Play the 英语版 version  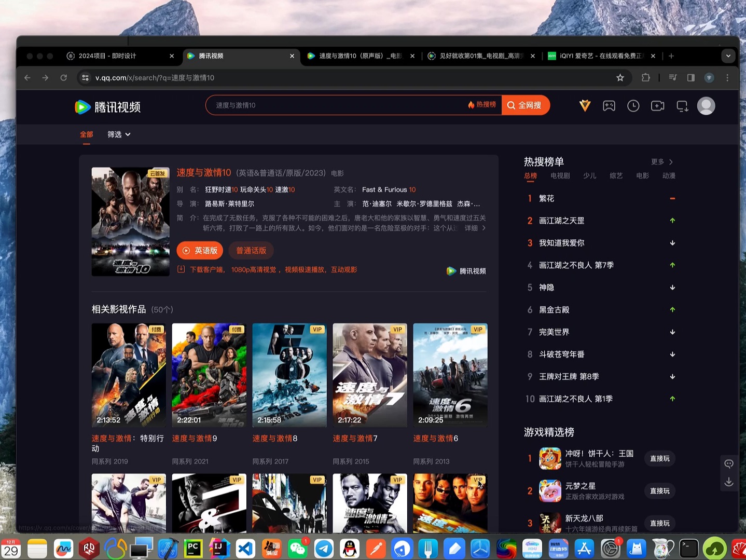coord(200,251)
